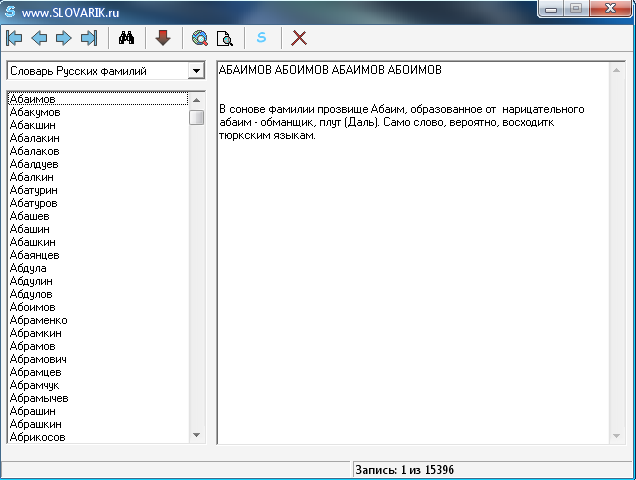Select Абалакин in the list
Viewport: 636px width, 480px height.
pyautogui.click(x=98, y=138)
